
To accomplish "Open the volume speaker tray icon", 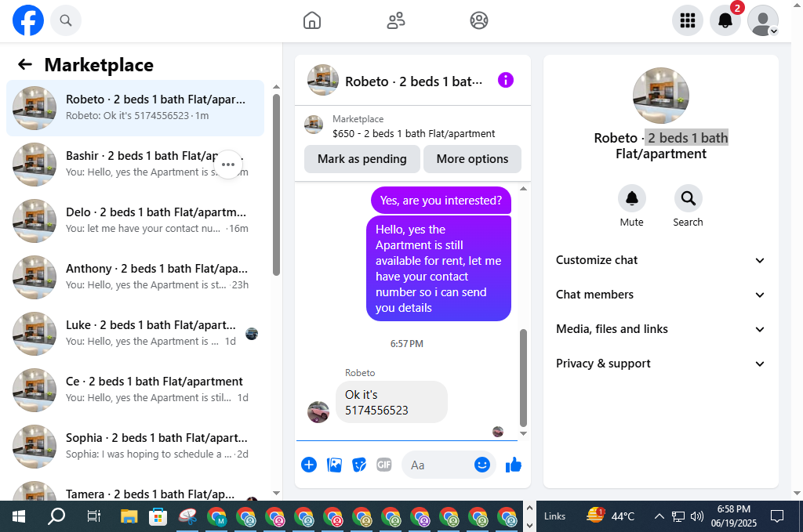I will pyautogui.click(x=696, y=516).
